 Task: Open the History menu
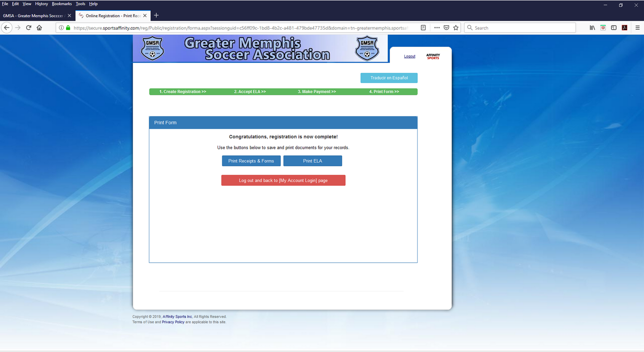point(41,4)
